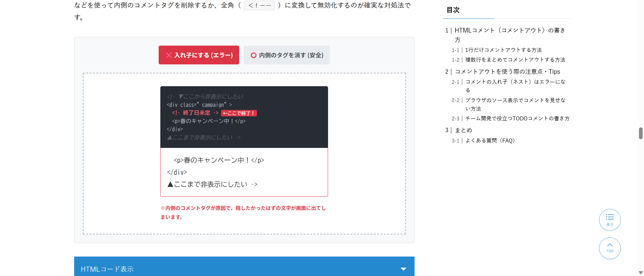Click the TOP arrow button
The width and height of the screenshot is (644, 276).
pos(610,249)
